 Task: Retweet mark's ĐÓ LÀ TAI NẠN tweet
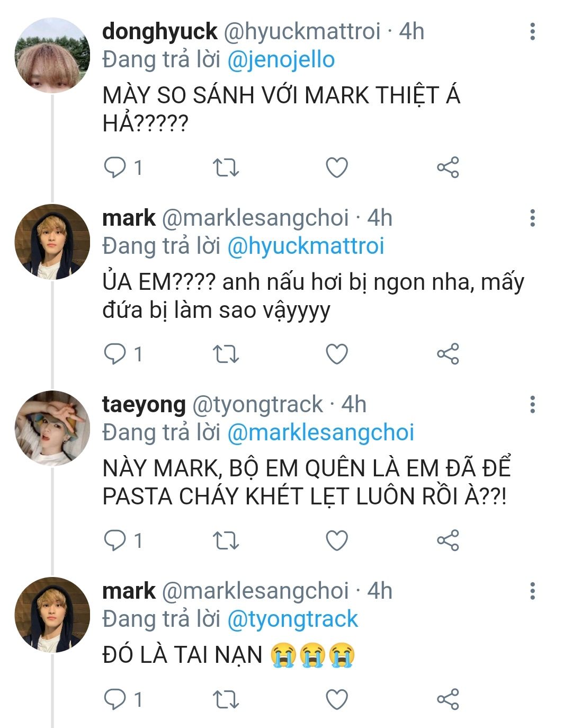coord(226,700)
